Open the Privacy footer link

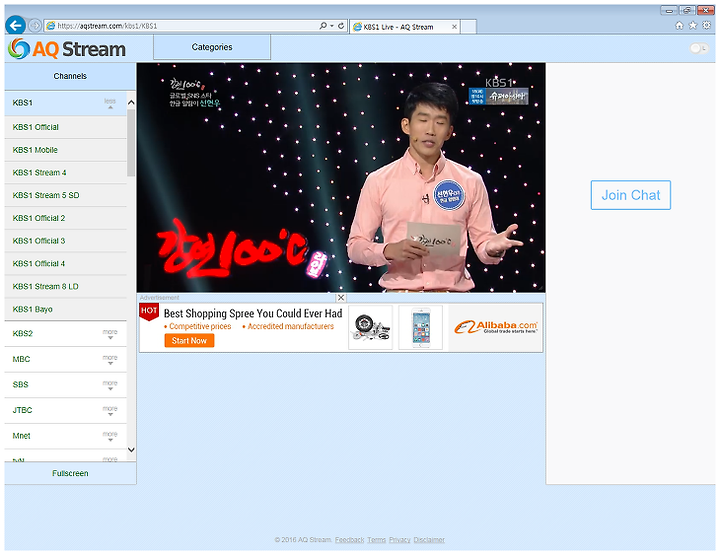[399, 540]
